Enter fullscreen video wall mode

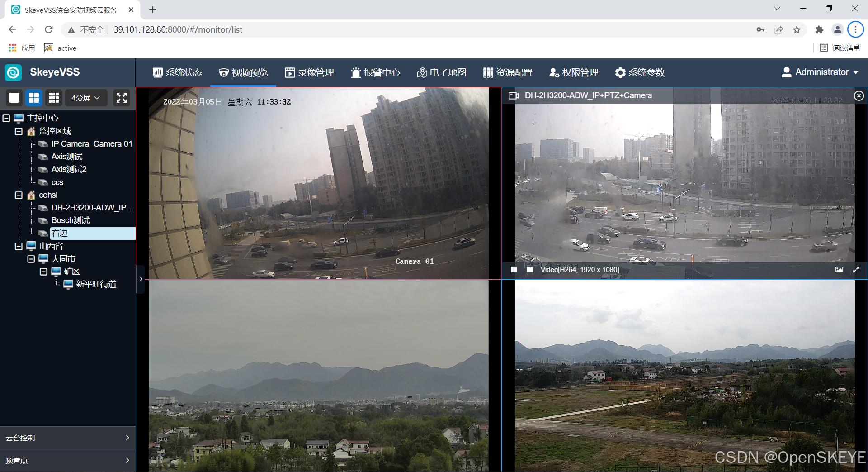(122, 98)
